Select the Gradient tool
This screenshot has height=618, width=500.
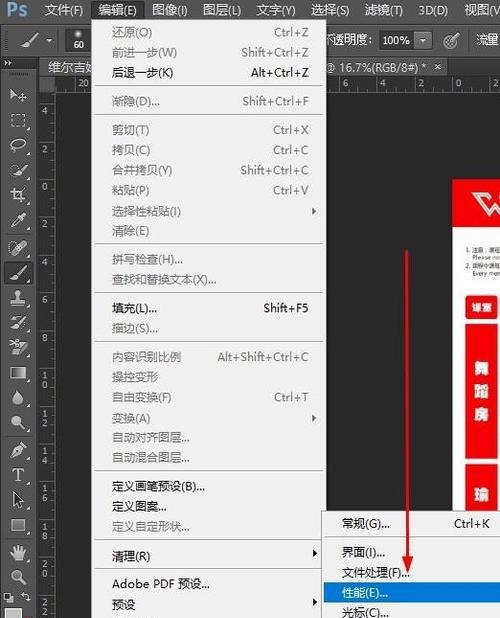pyautogui.click(x=18, y=373)
